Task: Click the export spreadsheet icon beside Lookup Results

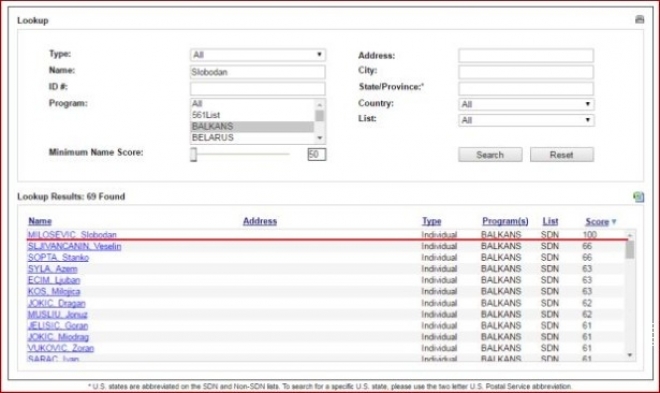Action: pyautogui.click(x=639, y=196)
